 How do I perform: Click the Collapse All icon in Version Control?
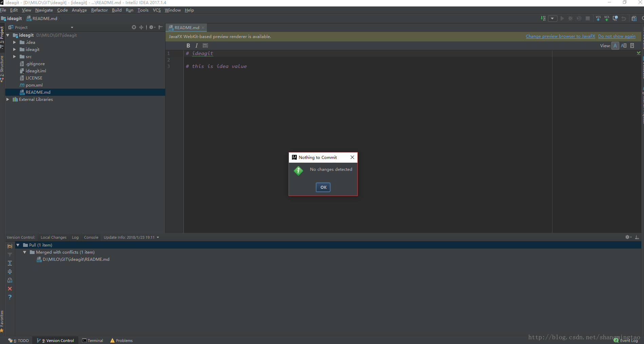coord(10,272)
